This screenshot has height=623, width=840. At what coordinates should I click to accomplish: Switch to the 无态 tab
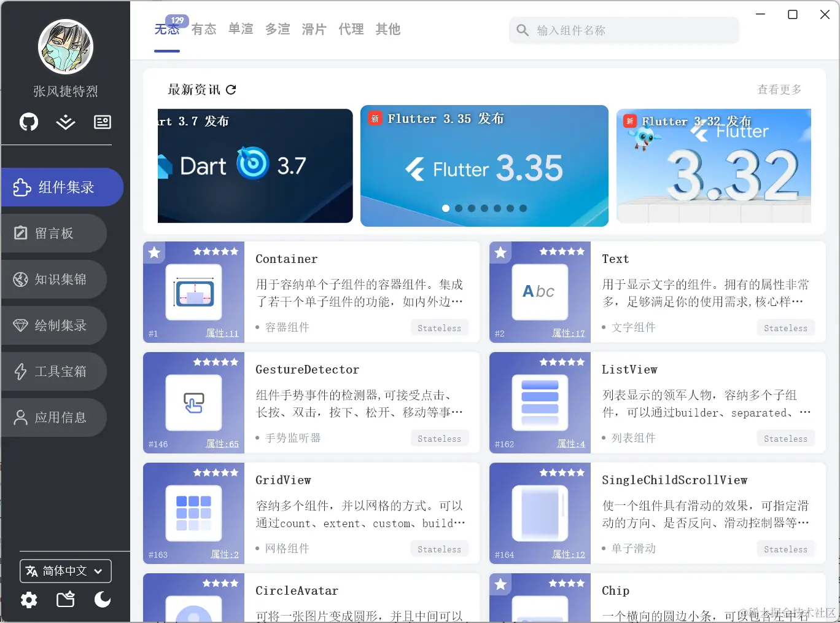coord(166,29)
